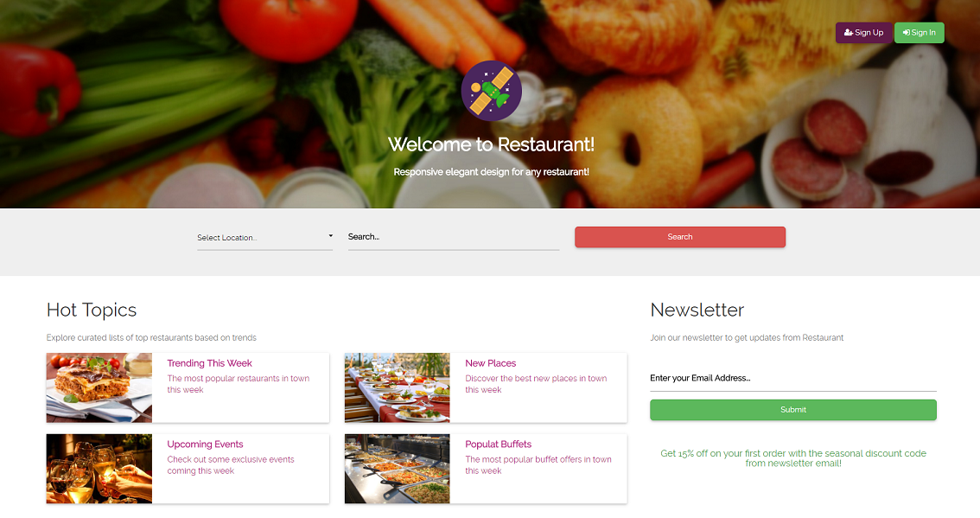Open the Populat Buffets link
The width and height of the screenshot is (980, 518).
(498, 444)
